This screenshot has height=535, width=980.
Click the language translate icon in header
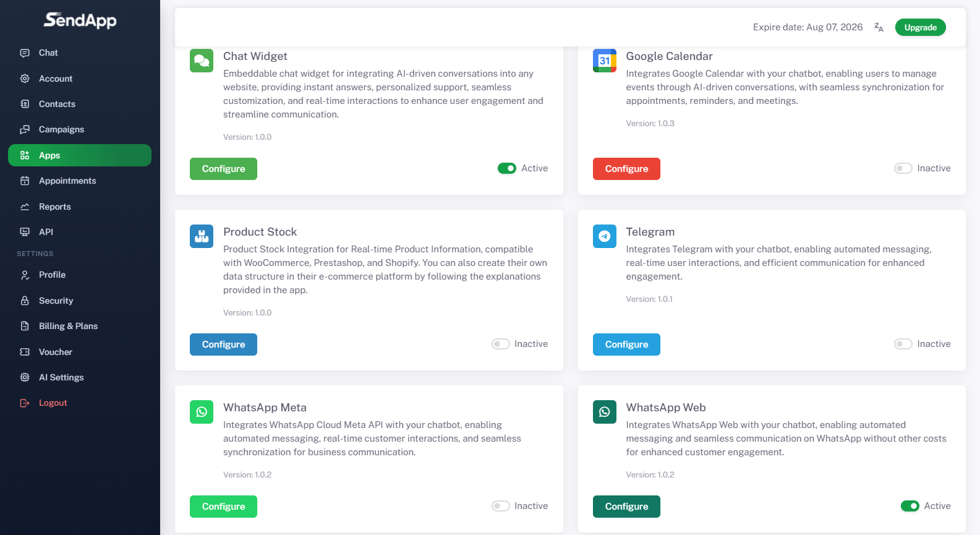879,27
